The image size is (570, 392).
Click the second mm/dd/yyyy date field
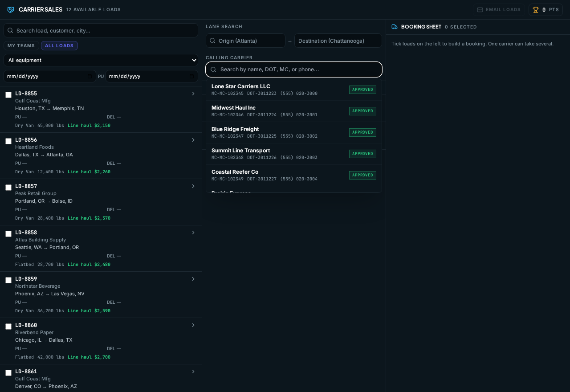pyautogui.click(x=152, y=76)
